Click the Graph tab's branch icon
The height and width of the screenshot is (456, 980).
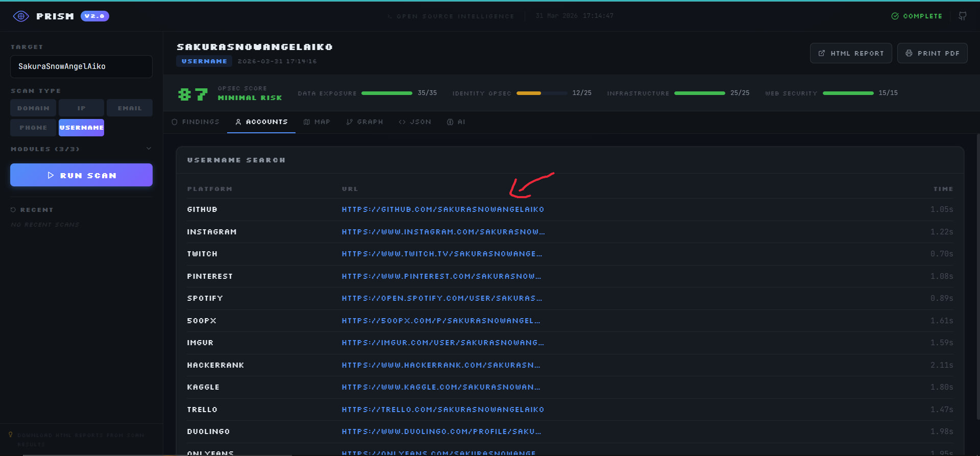pyautogui.click(x=350, y=122)
